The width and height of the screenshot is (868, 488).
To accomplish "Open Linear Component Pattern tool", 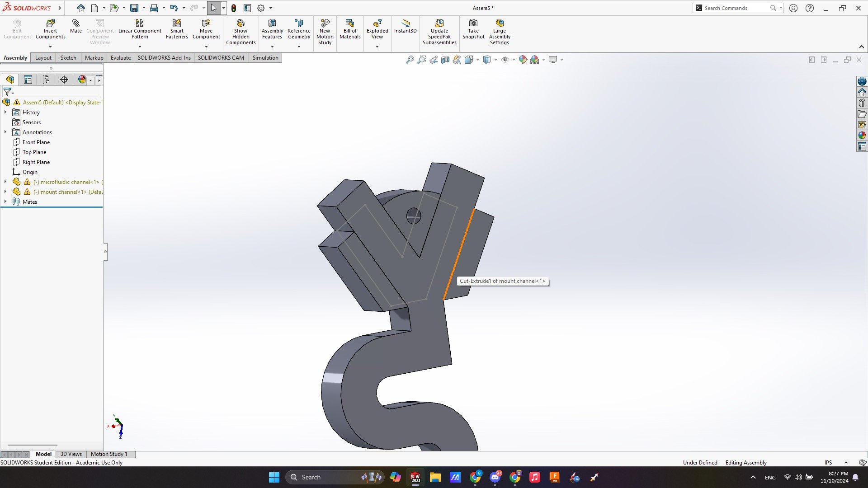I will (140, 23).
